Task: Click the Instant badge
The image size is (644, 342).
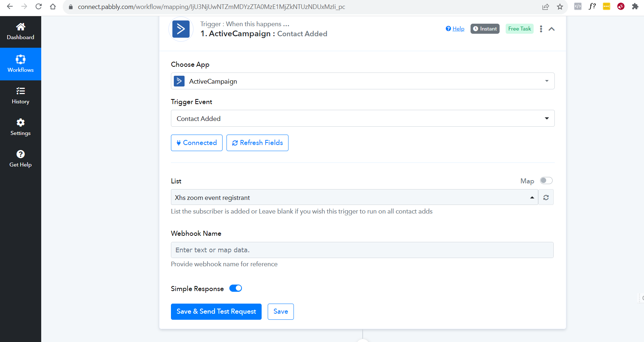Action: pos(485,29)
